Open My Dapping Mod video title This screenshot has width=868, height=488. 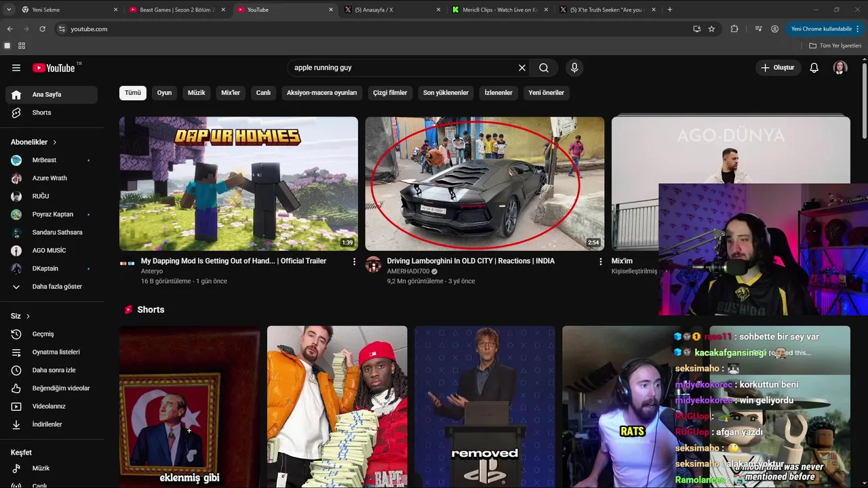[x=233, y=261]
